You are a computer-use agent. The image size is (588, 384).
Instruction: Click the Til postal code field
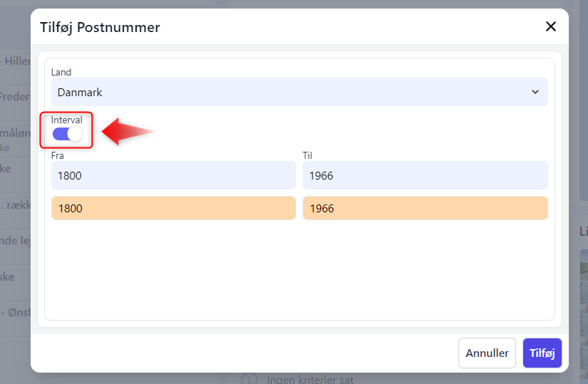coord(425,175)
